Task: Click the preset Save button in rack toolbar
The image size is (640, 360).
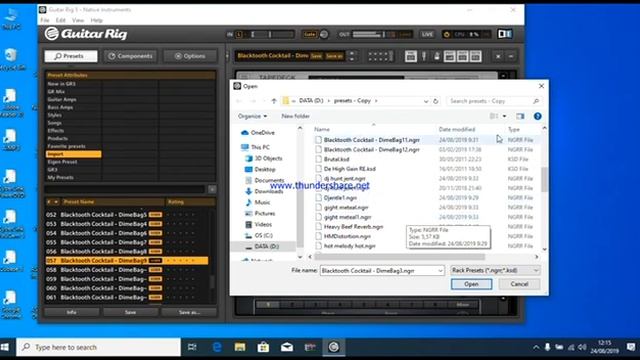Action: (316, 56)
